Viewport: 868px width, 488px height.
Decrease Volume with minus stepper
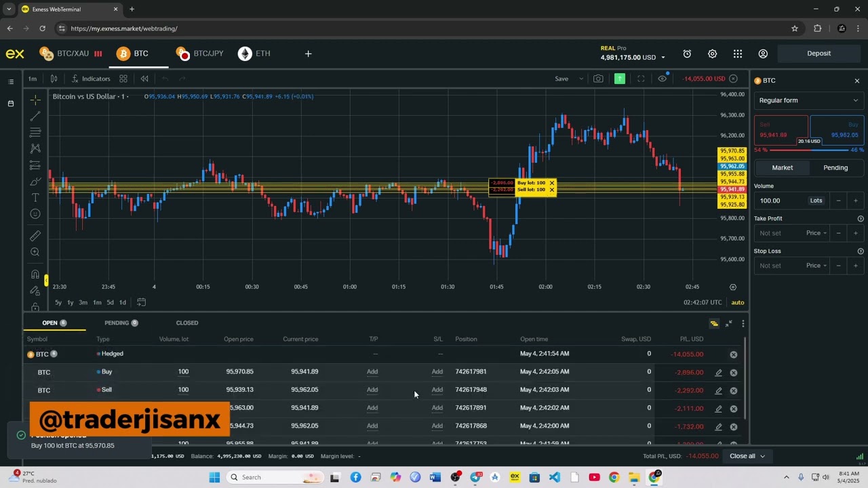click(838, 201)
